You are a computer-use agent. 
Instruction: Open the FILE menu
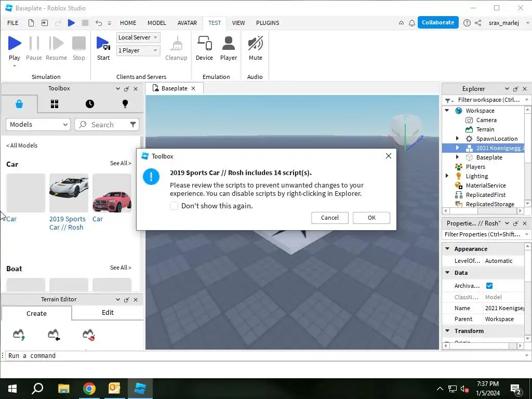(13, 23)
